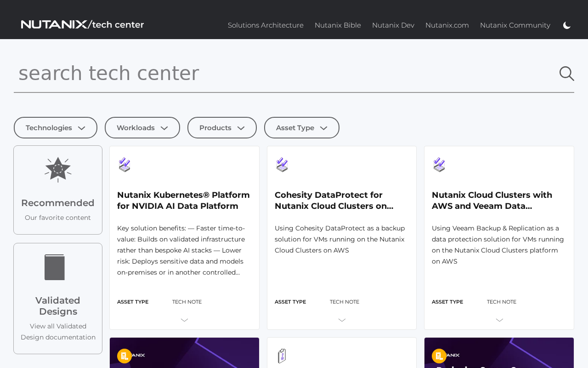Open the Nutanix Bible menu item
Viewport: 588px width, 368px height.
[338, 24]
